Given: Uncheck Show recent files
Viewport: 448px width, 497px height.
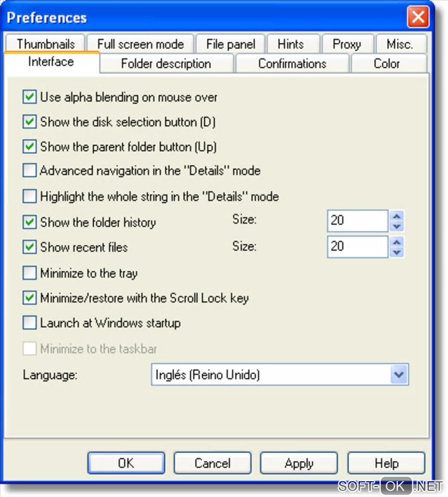Looking at the screenshot, I should pyautogui.click(x=29, y=247).
